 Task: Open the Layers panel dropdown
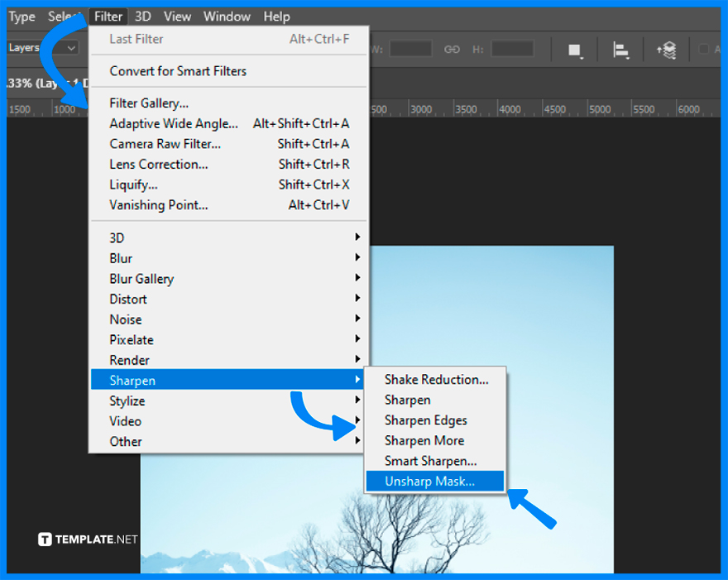tap(71, 48)
